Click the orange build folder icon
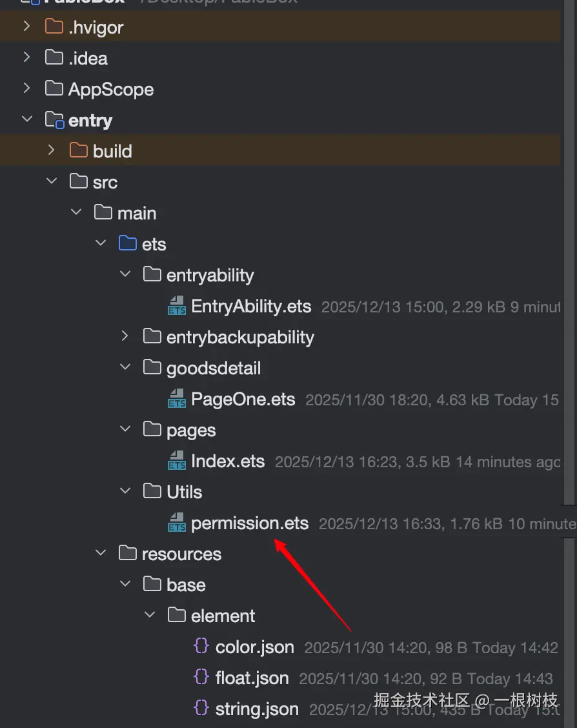The height and width of the screenshot is (728, 577). (x=79, y=151)
